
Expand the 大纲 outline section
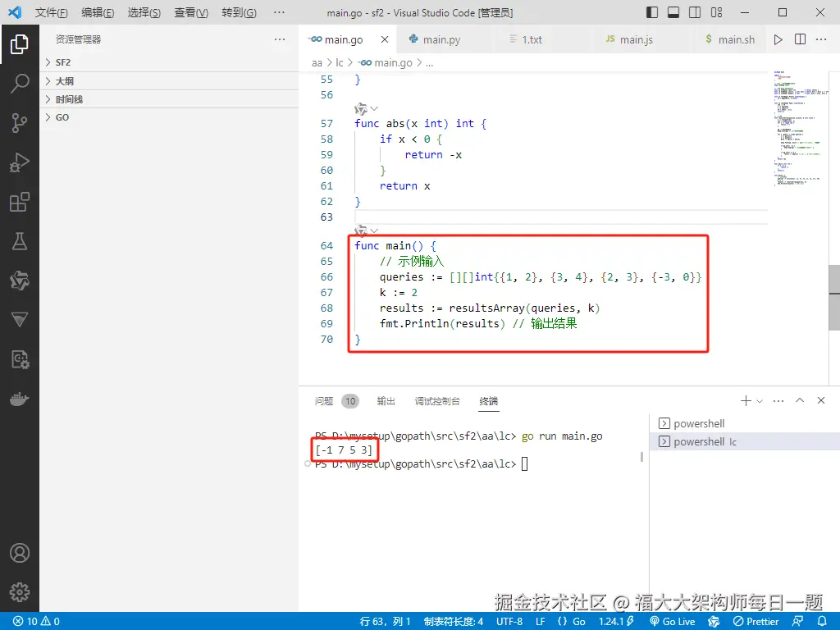tap(169, 81)
